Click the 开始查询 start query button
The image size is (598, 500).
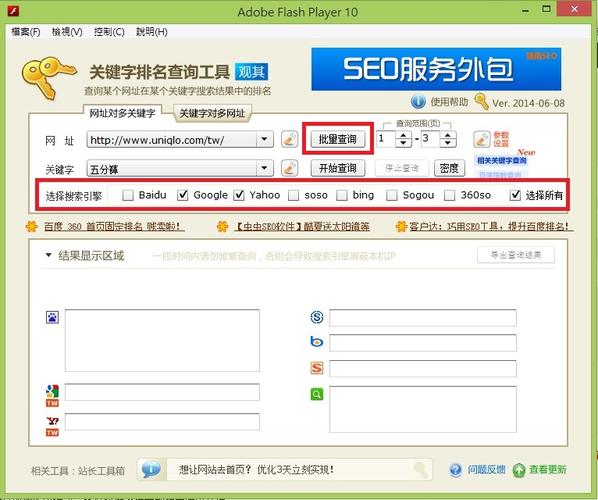coord(338,168)
